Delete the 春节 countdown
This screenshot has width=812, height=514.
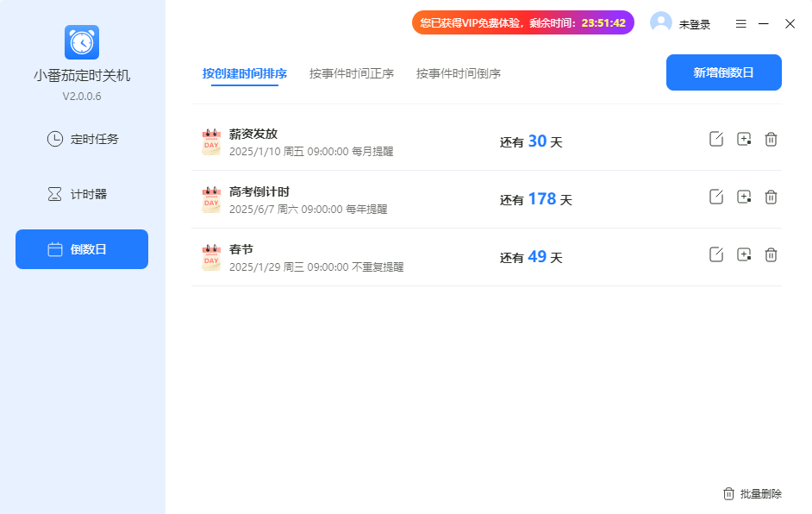[x=771, y=254]
